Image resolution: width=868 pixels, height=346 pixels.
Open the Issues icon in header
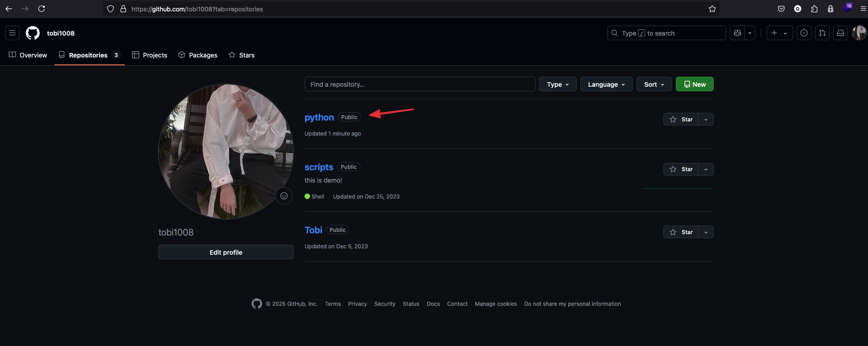(x=804, y=33)
